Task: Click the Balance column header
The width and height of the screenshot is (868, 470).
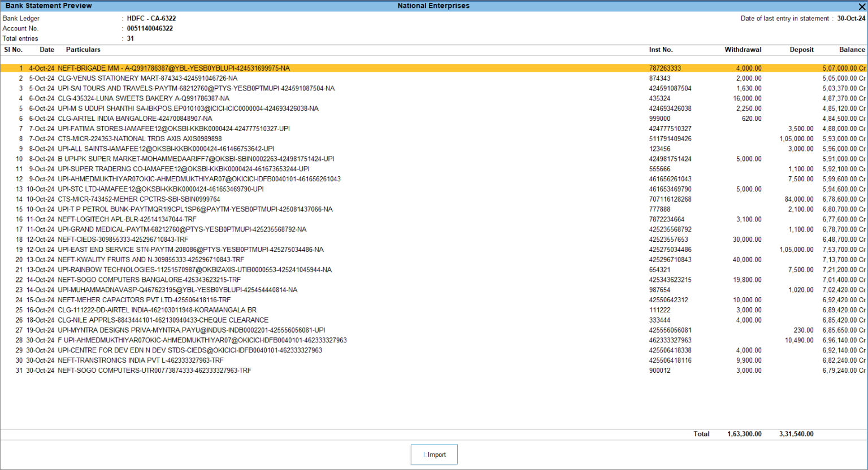Action: point(852,50)
